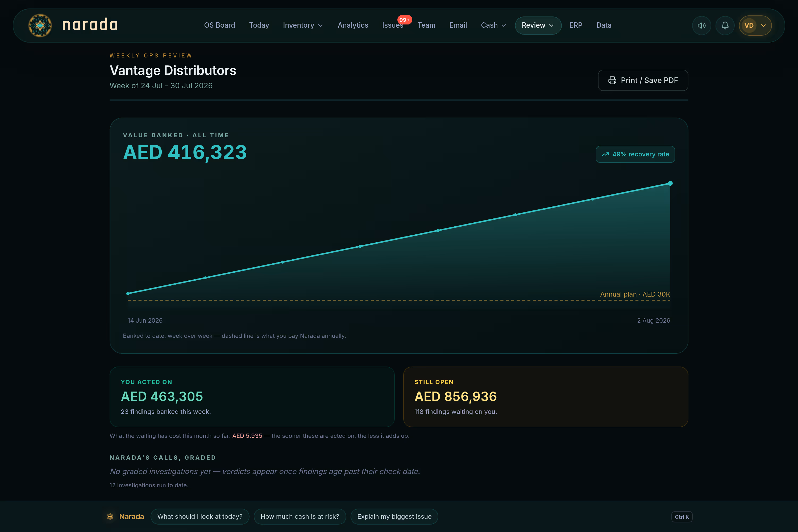Viewport: 798px width, 532px height.
Task: Expand the Inventory dropdown menu
Action: pyautogui.click(x=303, y=26)
